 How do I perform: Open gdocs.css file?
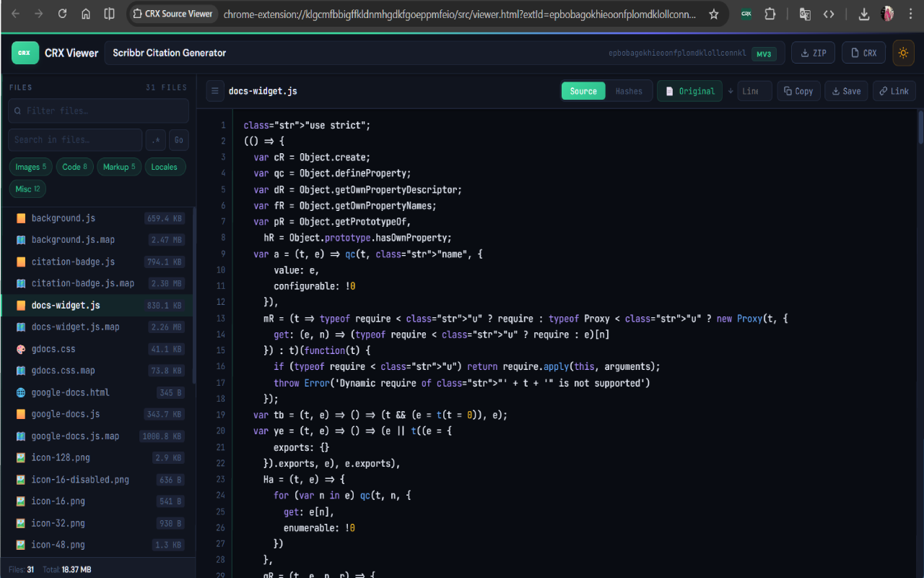coord(98,349)
